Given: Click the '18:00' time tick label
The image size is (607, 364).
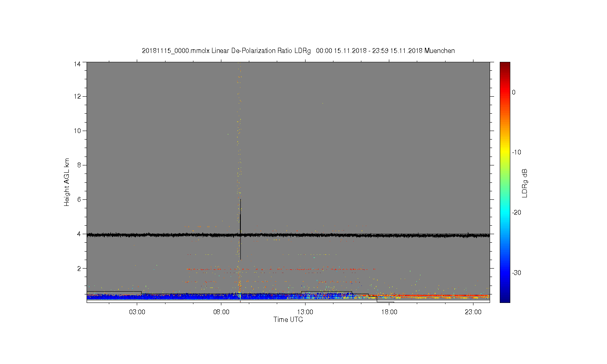Looking at the screenshot, I should (389, 312).
